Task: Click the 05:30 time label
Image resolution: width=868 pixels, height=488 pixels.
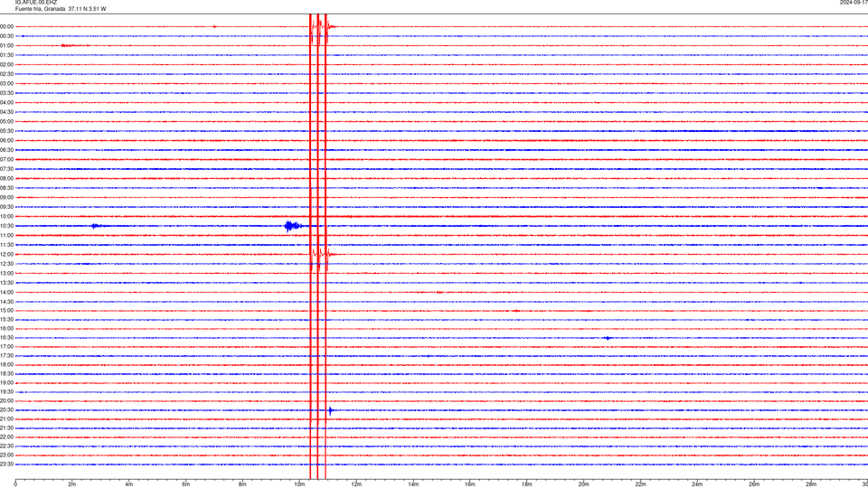Action: pos(7,131)
